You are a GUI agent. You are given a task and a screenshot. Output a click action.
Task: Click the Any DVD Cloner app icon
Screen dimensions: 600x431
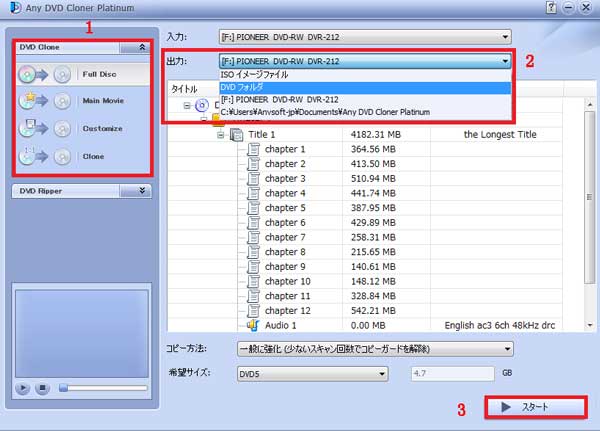click(15, 7)
